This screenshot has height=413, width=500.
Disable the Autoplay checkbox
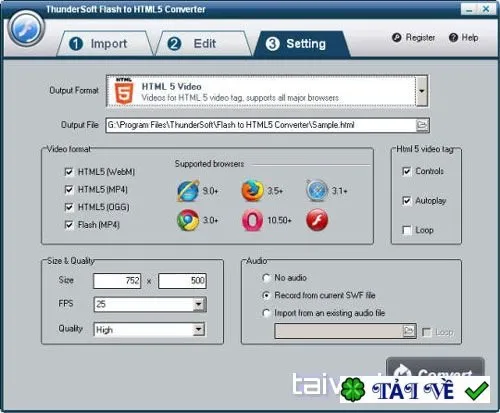407,201
